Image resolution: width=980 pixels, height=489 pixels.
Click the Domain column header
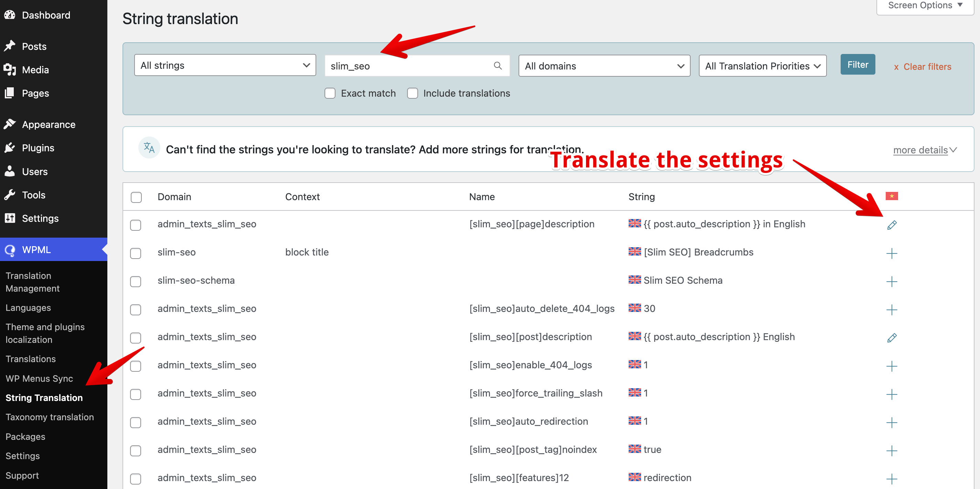click(x=174, y=197)
